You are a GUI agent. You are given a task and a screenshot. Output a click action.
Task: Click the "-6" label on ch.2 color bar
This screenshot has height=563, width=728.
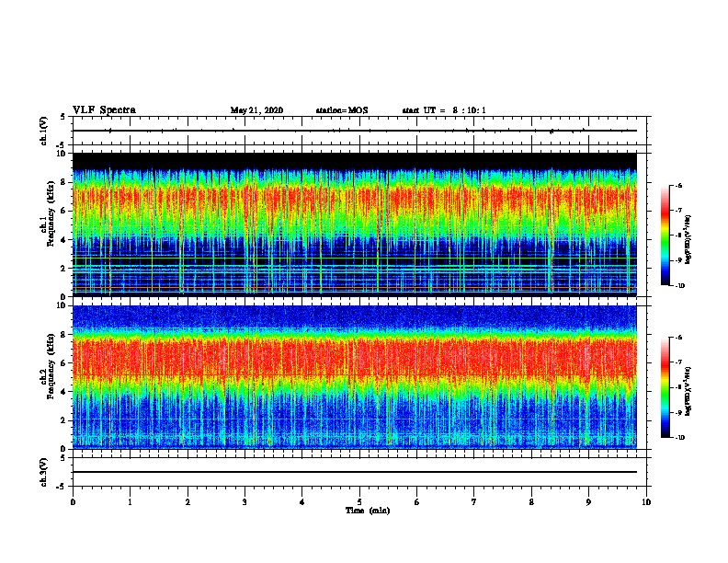point(678,338)
